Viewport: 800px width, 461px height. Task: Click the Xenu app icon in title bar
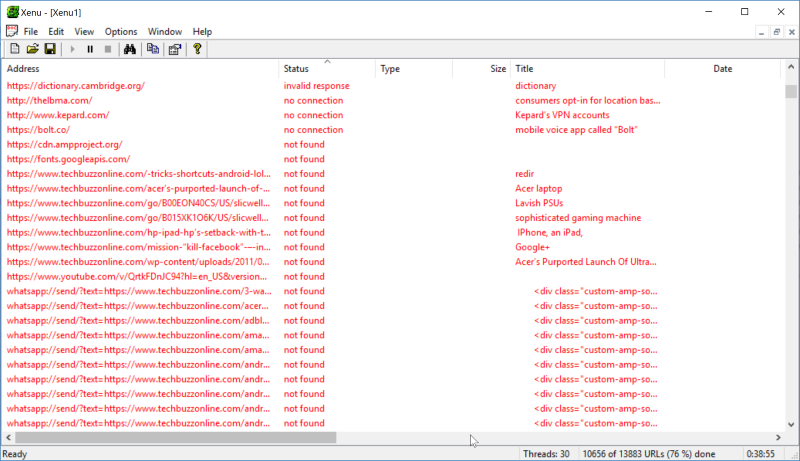pyautogui.click(x=12, y=12)
